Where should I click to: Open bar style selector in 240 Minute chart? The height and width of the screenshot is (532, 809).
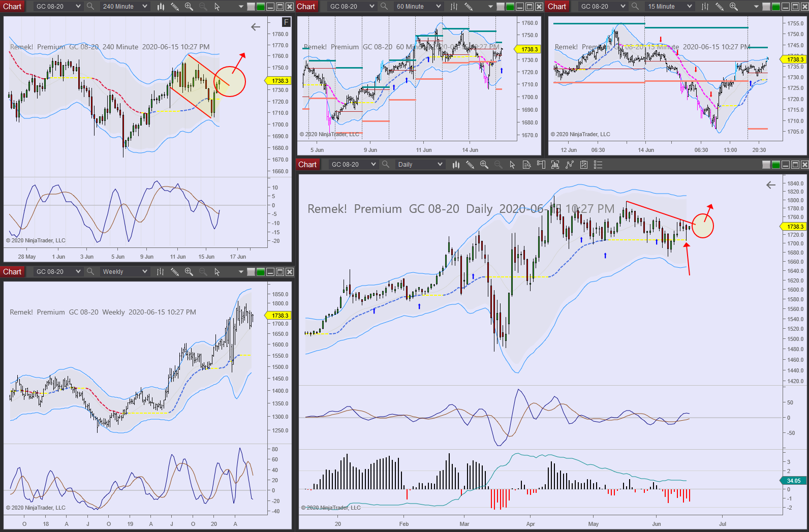[161, 7]
